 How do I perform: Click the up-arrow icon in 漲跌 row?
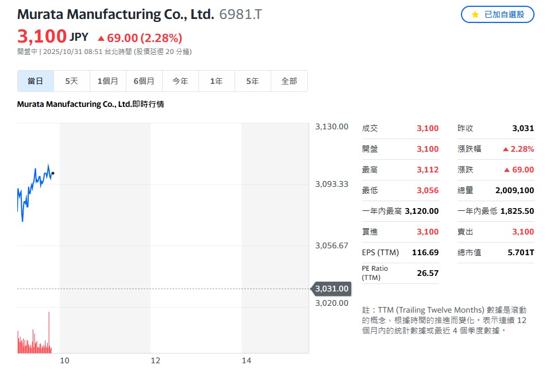[507, 170]
